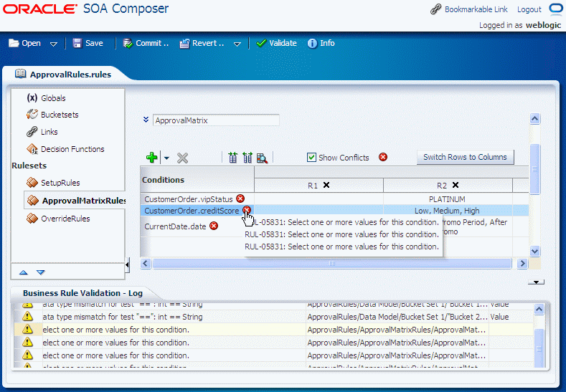Viewport: 566px width, 392px height.
Task: Move ruleset down with the down arrow
Action: click(41, 272)
